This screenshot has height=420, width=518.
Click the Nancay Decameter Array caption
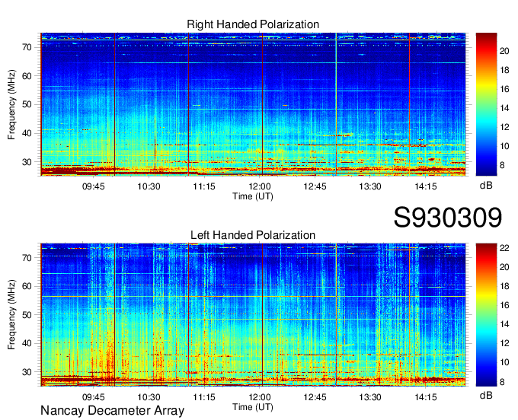[112, 411]
